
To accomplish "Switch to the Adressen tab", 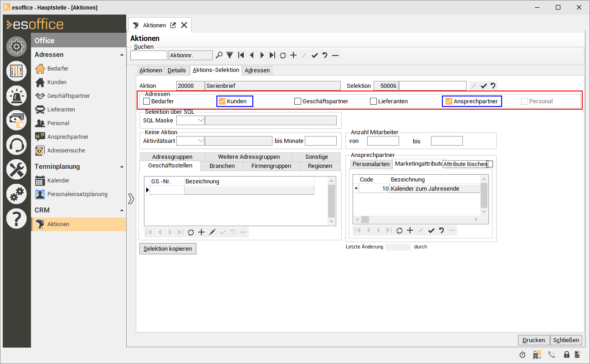I will coord(257,70).
